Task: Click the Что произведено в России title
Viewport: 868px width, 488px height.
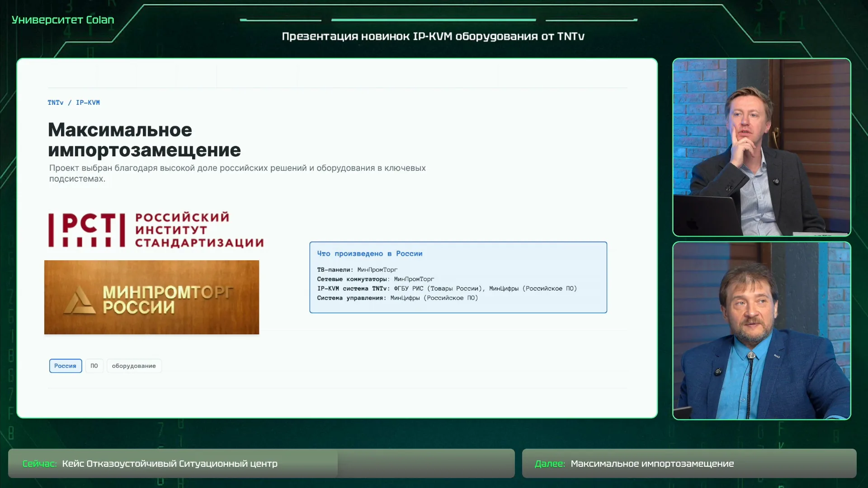Action: (x=370, y=253)
